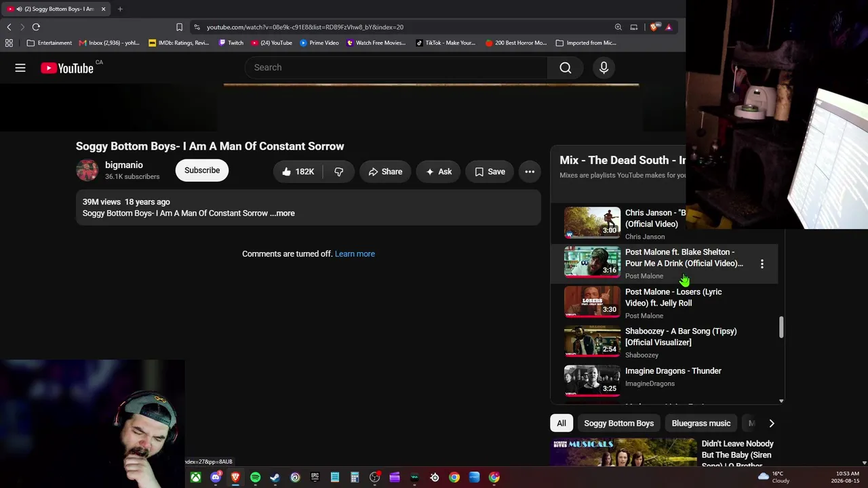Image resolution: width=868 pixels, height=488 pixels.
Task: Open more actions ellipsis beside Save
Action: click(530, 171)
